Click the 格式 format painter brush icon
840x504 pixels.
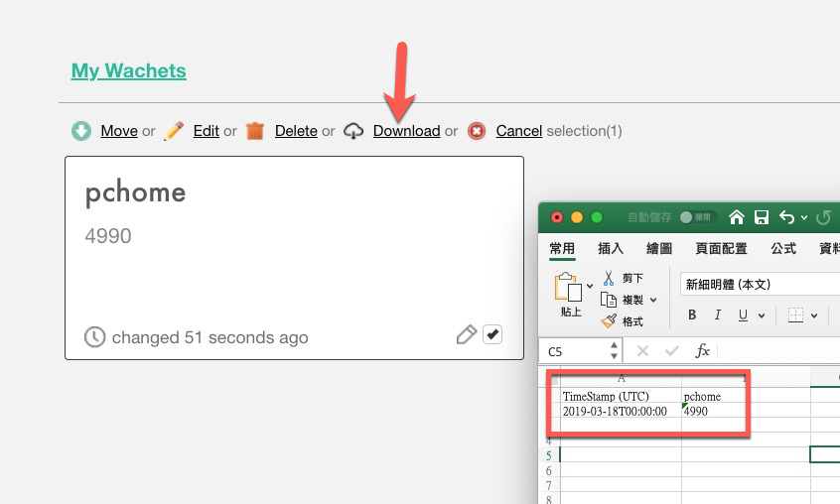click(x=609, y=321)
